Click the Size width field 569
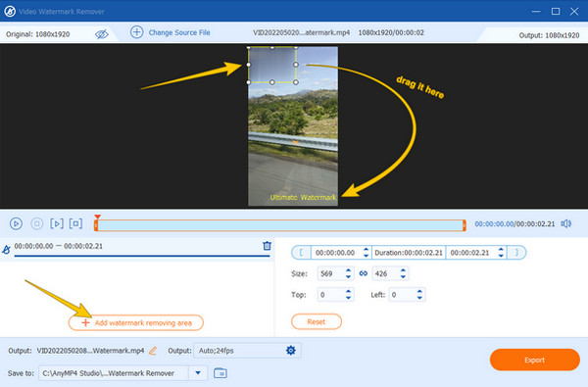 pos(330,273)
